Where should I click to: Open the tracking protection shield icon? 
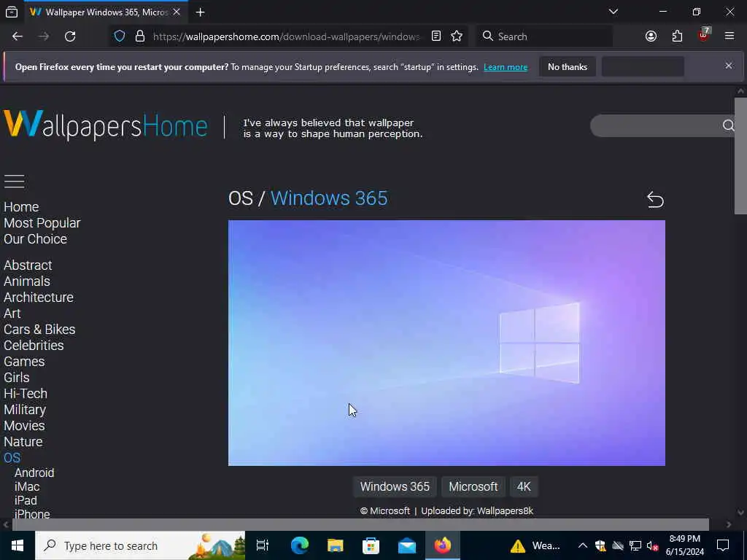click(120, 36)
